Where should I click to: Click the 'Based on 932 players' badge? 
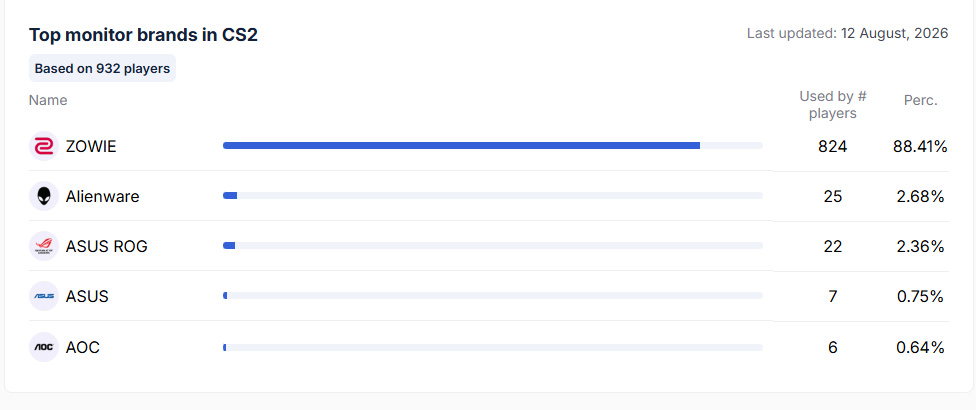click(x=102, y=68)
